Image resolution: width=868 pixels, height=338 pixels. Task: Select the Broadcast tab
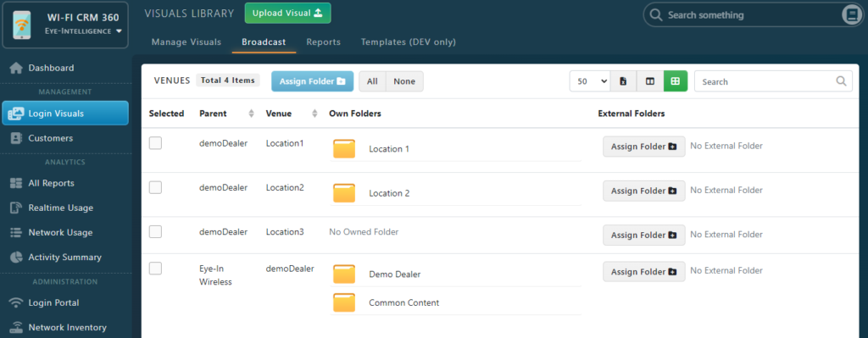pos(264,42)
